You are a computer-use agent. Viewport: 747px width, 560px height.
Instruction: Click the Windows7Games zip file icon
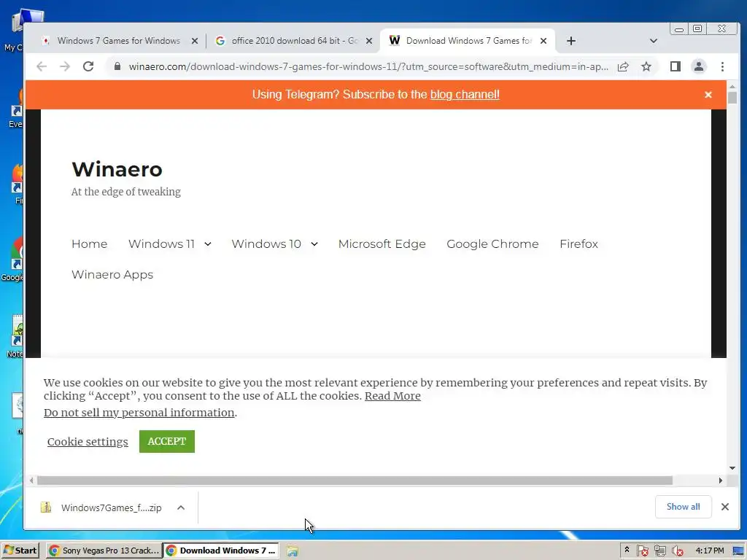[x=46, y=507]
